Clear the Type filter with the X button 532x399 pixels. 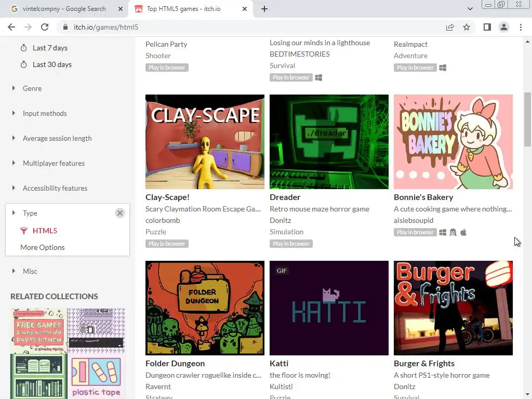[x=120, y=213]
